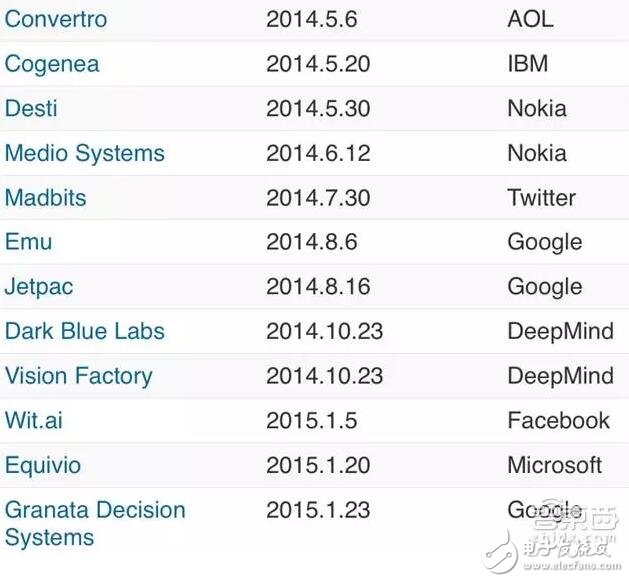This screenshot has height=582, width=629.
Task: Click the Emu link
Action: [x=28, y=242]
